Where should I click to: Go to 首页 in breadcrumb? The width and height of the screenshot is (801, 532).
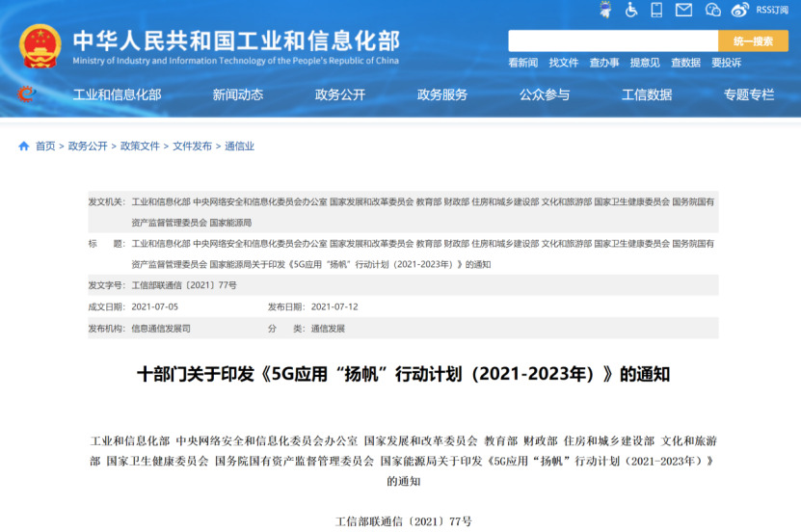[45, 146]
